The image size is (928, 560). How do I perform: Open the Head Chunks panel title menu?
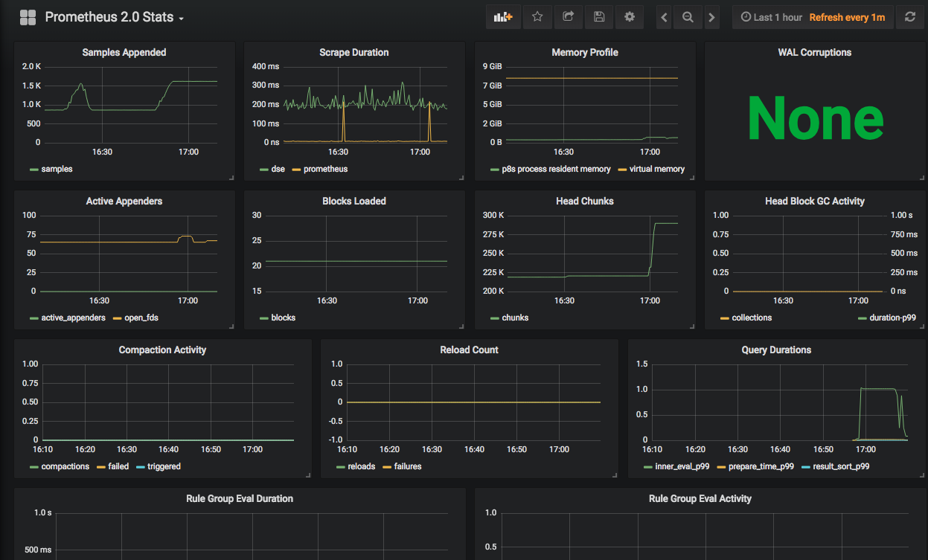(x=585, y=202)
